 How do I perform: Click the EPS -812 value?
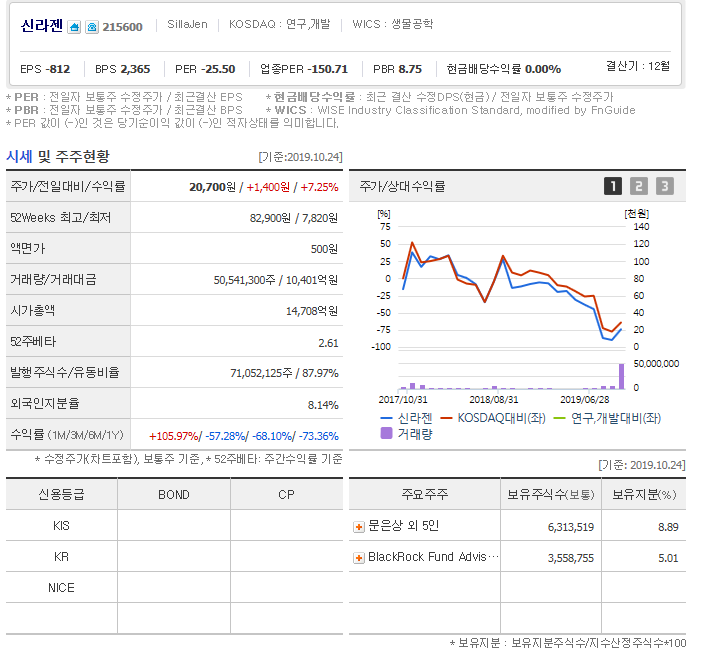coord(45,69)
